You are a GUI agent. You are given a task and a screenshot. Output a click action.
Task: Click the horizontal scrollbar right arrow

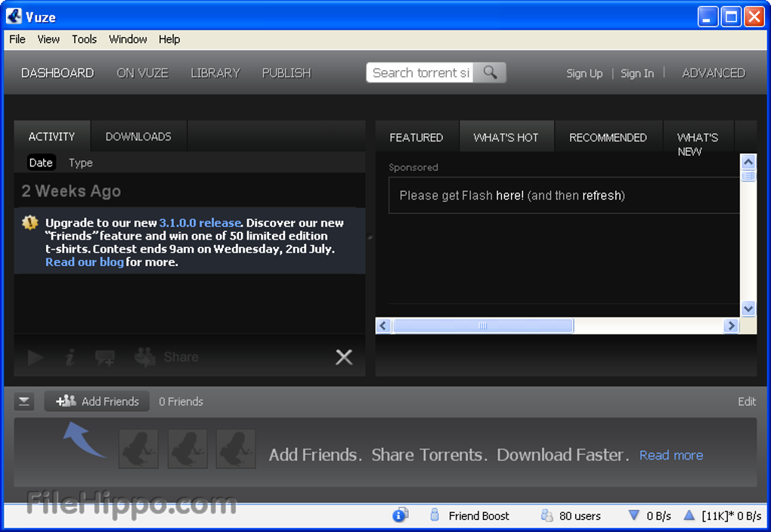tap(731, 326)
